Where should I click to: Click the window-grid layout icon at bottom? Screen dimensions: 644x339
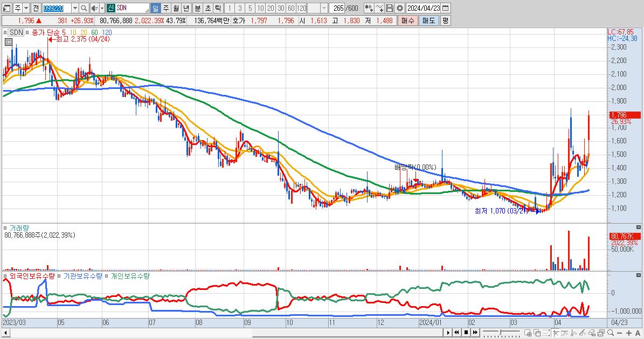528,333
